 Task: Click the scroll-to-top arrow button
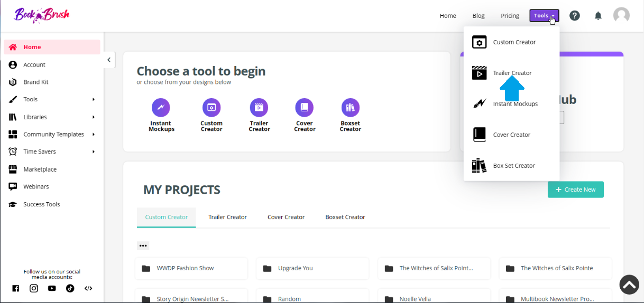click(x=629, y=285)
